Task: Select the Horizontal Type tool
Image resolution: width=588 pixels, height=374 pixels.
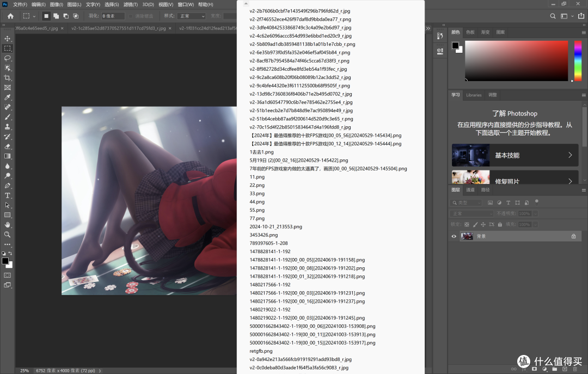Action: [x=8, y=195]
